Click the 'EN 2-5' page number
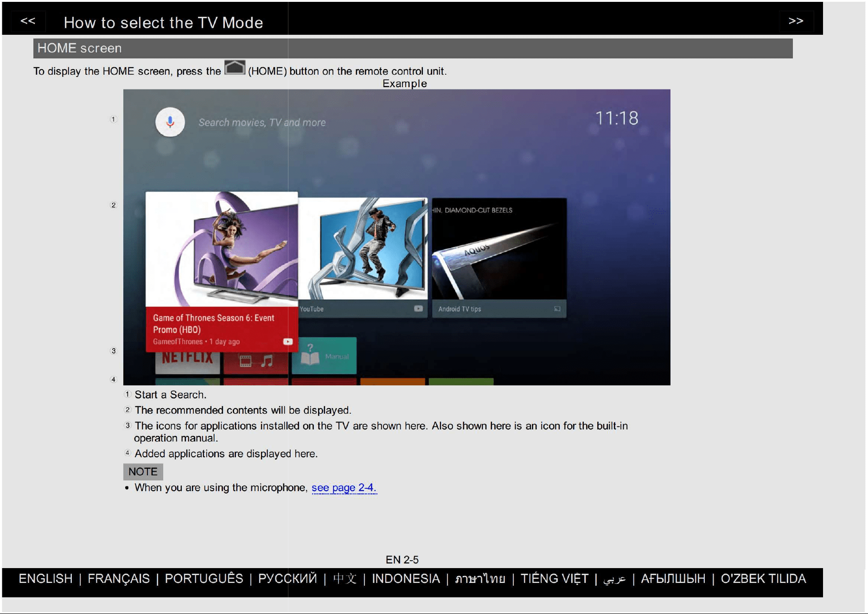The width and height of the screenshot is (868, 614). pyautogui.click(x=402, y=560)
